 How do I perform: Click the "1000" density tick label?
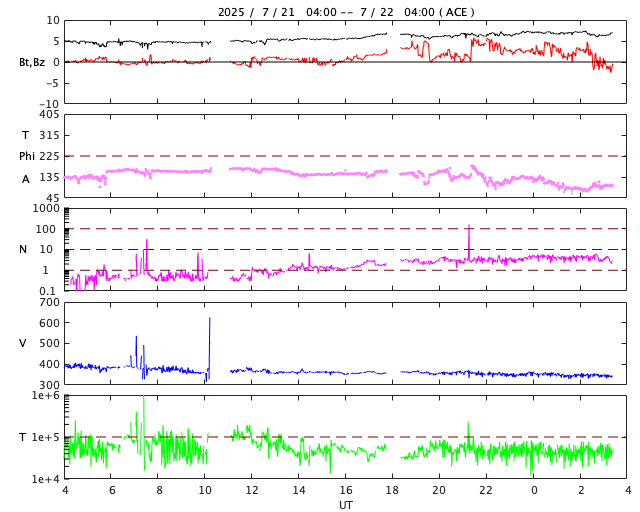[46, 208]
